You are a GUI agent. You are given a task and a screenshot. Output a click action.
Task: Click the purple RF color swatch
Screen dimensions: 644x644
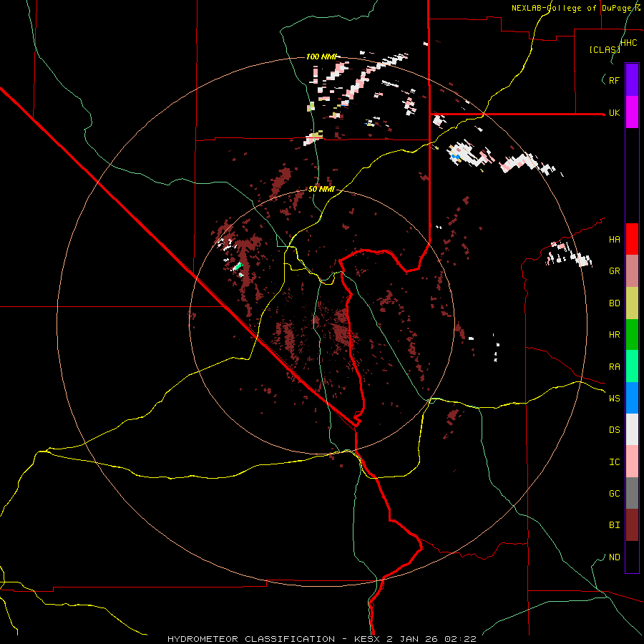coord(632,80)
